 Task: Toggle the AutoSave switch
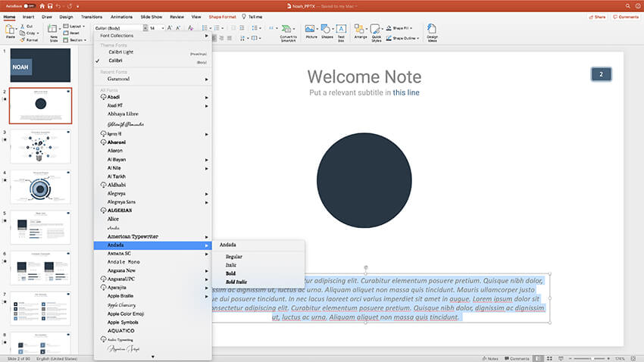(x=29, y=5)
